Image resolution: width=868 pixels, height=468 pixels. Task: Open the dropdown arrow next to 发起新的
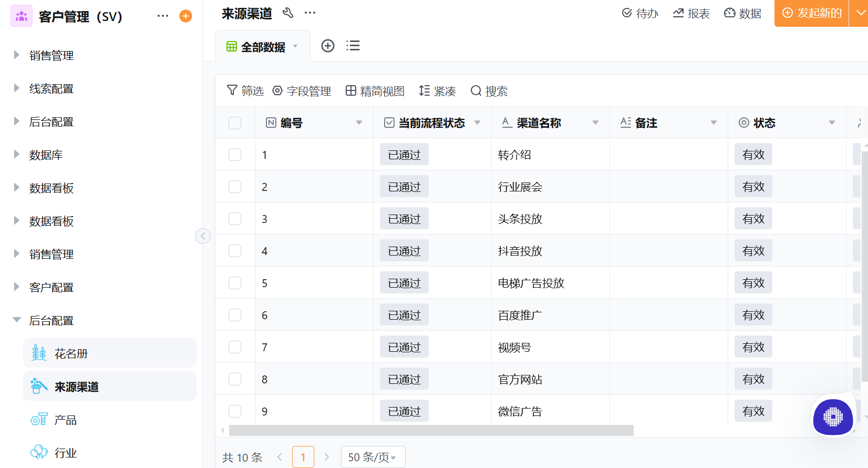click(x=860, y=13)
